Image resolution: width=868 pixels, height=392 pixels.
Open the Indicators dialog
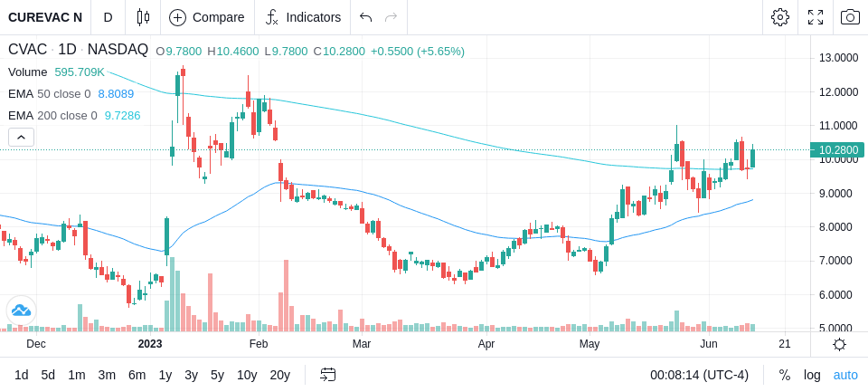[x=303, y=17]
